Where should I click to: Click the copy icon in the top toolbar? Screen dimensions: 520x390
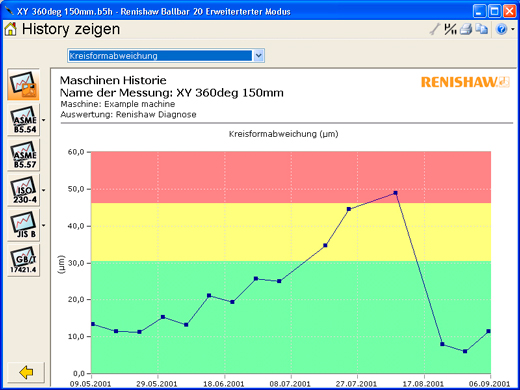pyautogui.click(x=481, y=29)
